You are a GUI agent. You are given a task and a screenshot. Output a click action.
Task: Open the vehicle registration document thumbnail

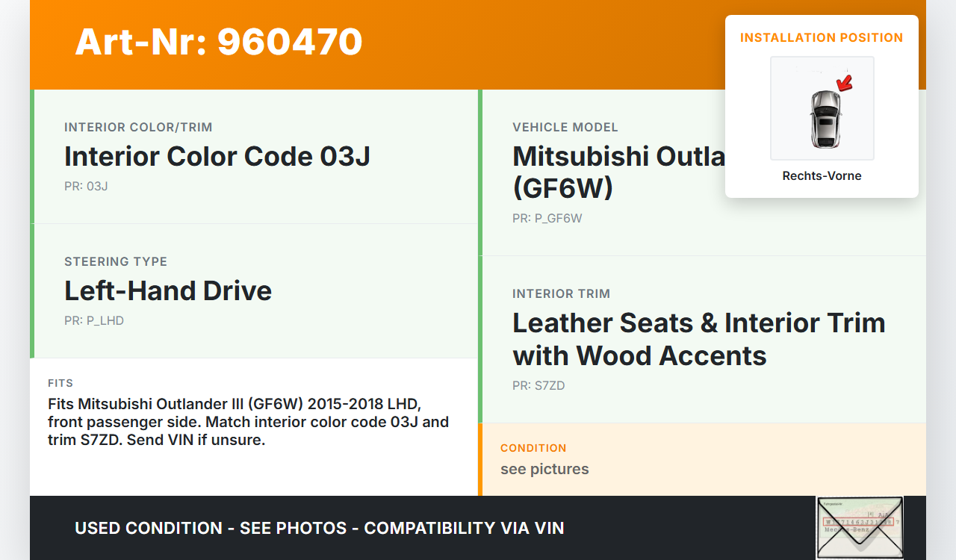[860, 527]
